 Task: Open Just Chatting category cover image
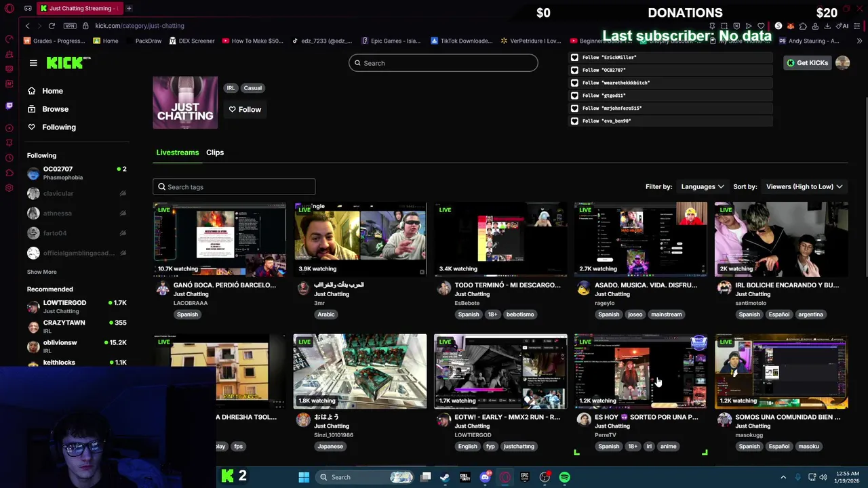click(185, 102)
